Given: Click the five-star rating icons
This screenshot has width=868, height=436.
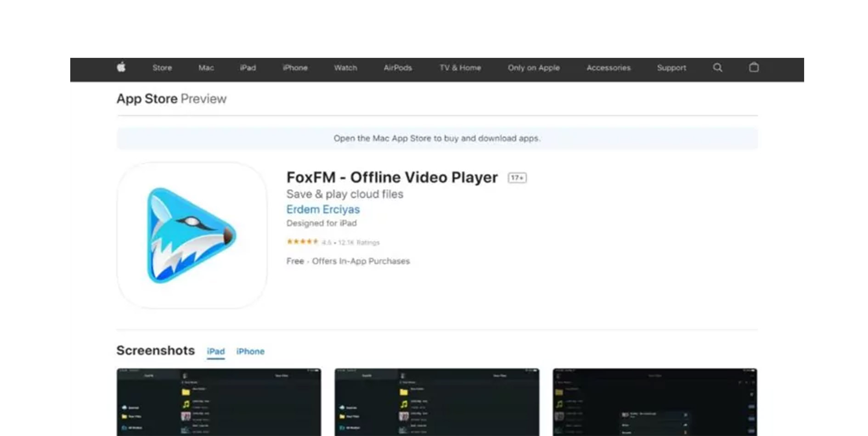Looking at the screenshot, I should [302, 242].
